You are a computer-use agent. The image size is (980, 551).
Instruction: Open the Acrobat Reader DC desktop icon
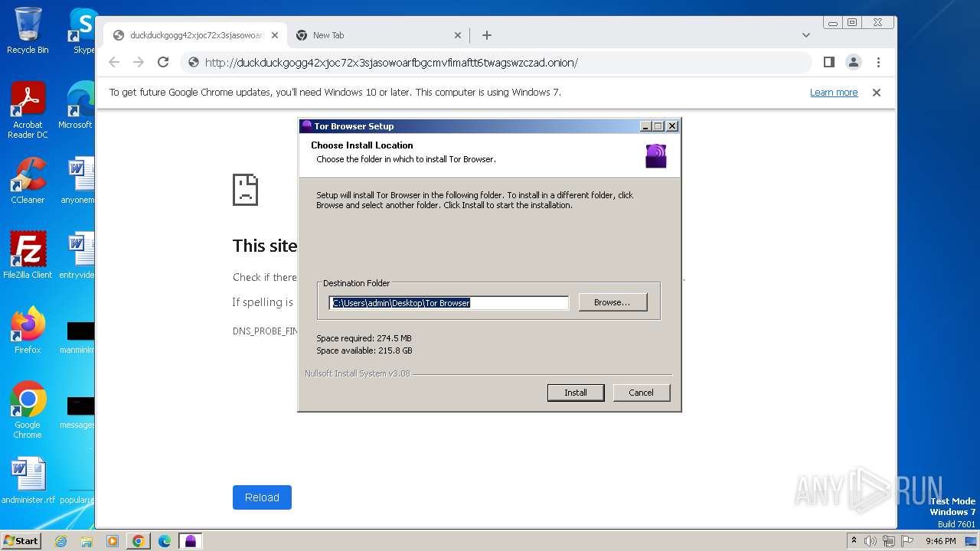(x=28, y=110)
